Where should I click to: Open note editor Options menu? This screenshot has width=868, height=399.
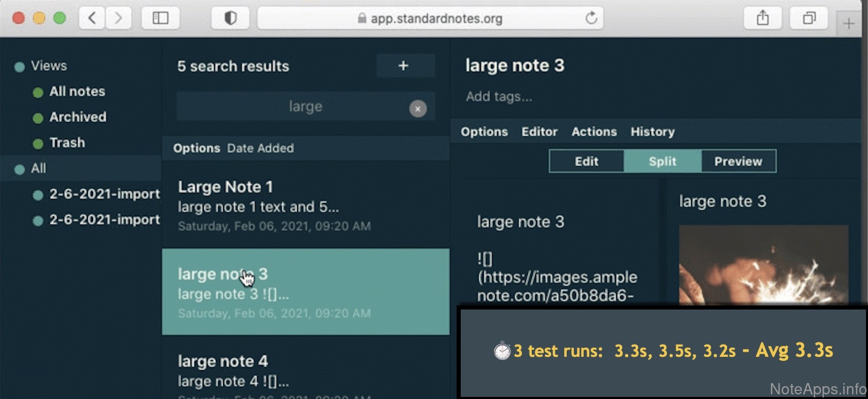point(484,132)
